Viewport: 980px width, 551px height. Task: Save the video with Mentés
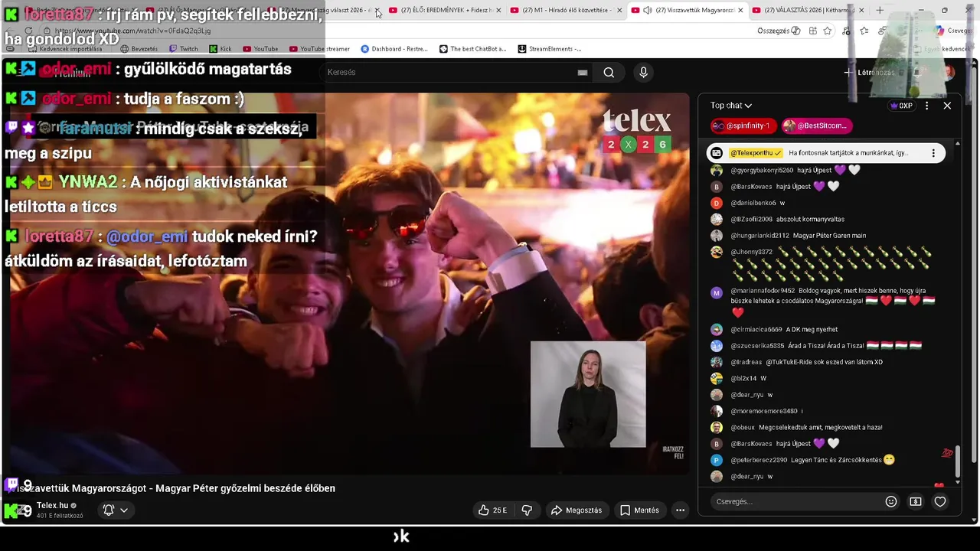tap(639, 510)
